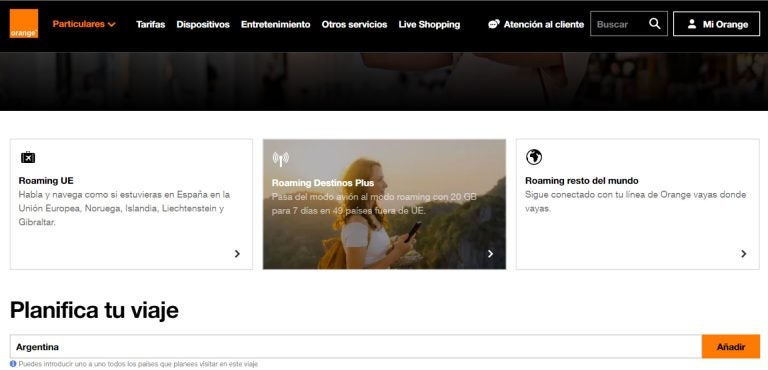Click the 'Puedes introducir uno a uno' hint
The width and height of the screenshot is (768, 370).
pyautogui.click(x=138, y=364)
